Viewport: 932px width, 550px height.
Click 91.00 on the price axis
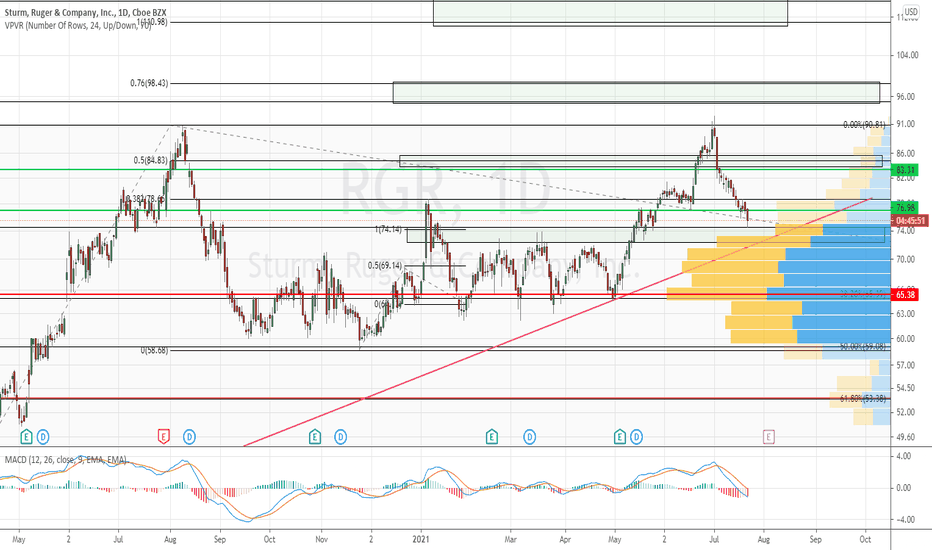[x=905, y=124]
